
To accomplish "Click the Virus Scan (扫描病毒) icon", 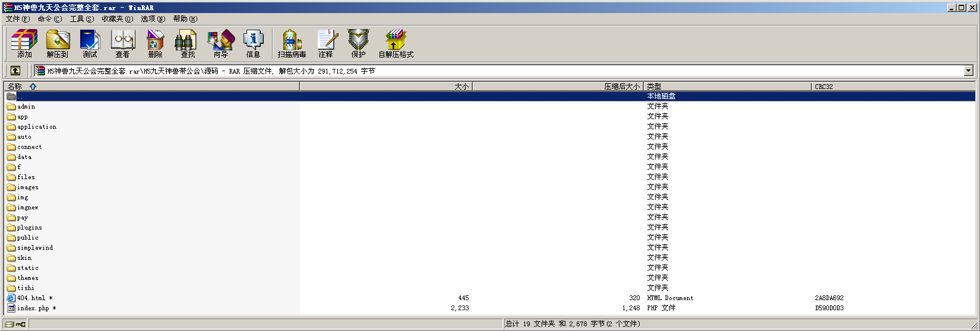I will click(x=292, y=43).
